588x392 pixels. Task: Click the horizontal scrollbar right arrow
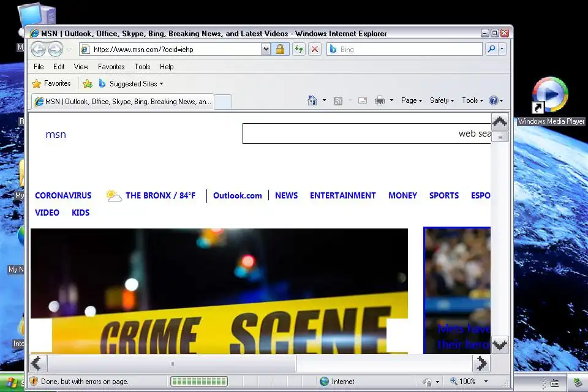click(x=481, y=363)
